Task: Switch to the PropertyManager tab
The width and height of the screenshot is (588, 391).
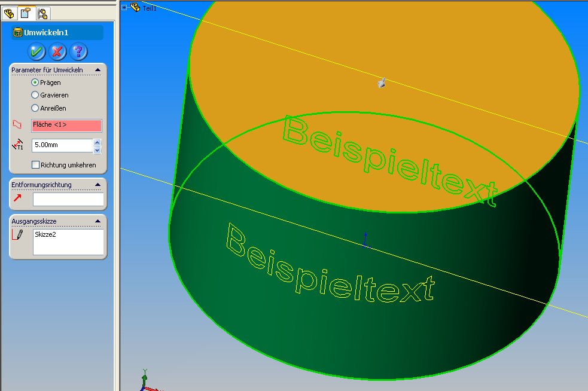Action: point(26,13)
